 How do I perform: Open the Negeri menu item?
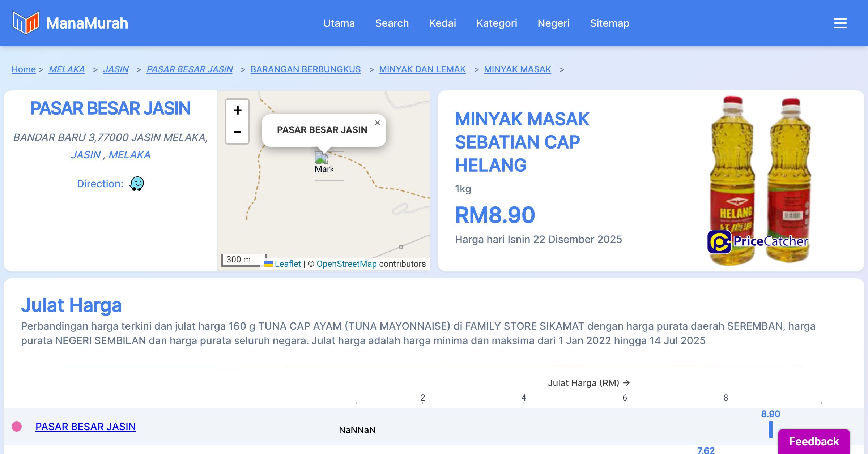[x=553, y=23]
